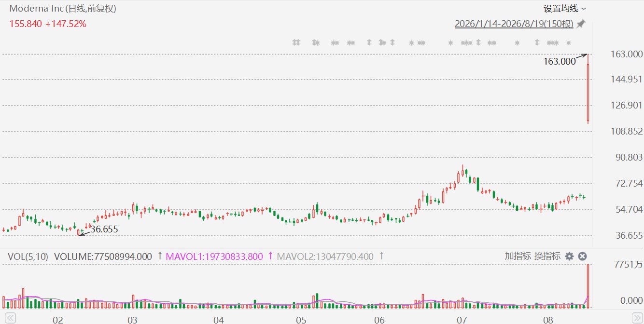644x324 pixels.
Task: Jump to the 04 month marker
Action: click(x=219, y=320)
